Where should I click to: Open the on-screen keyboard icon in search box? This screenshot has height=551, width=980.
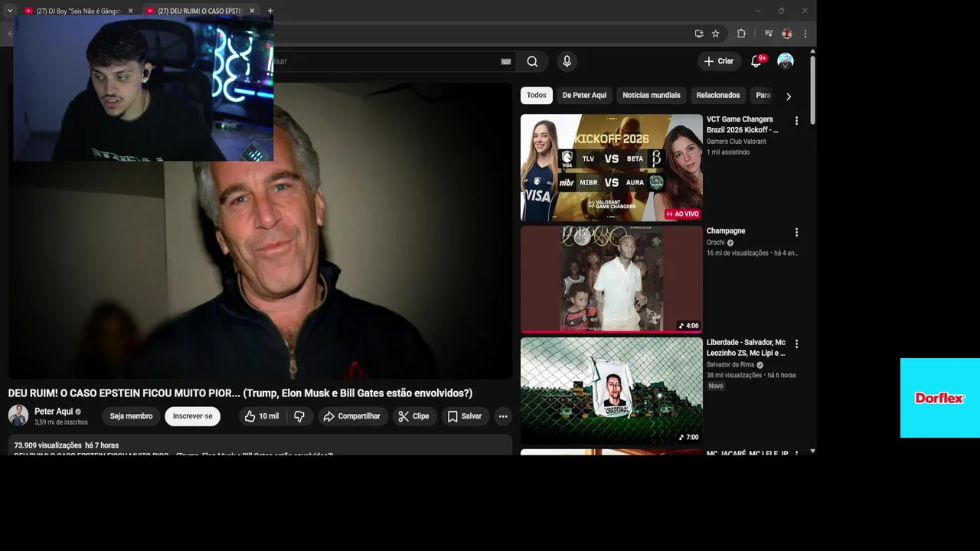(505, 61)
